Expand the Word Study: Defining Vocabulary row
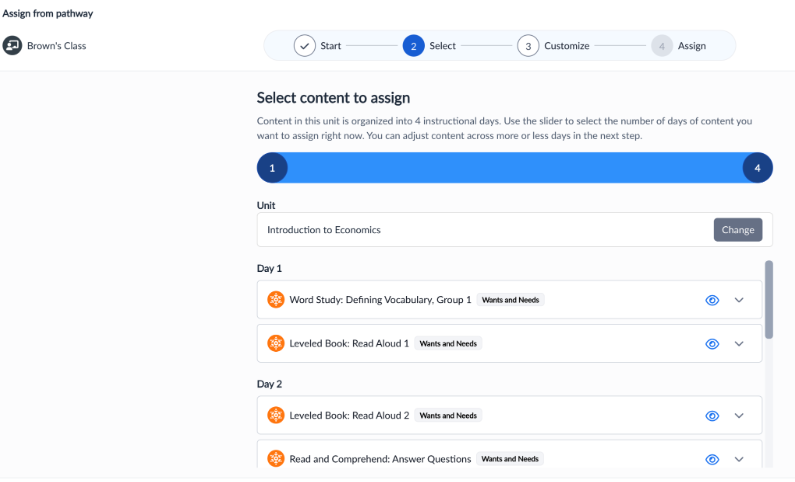The height and width of the screenshot is (482, 795). [x=740, y=300]
